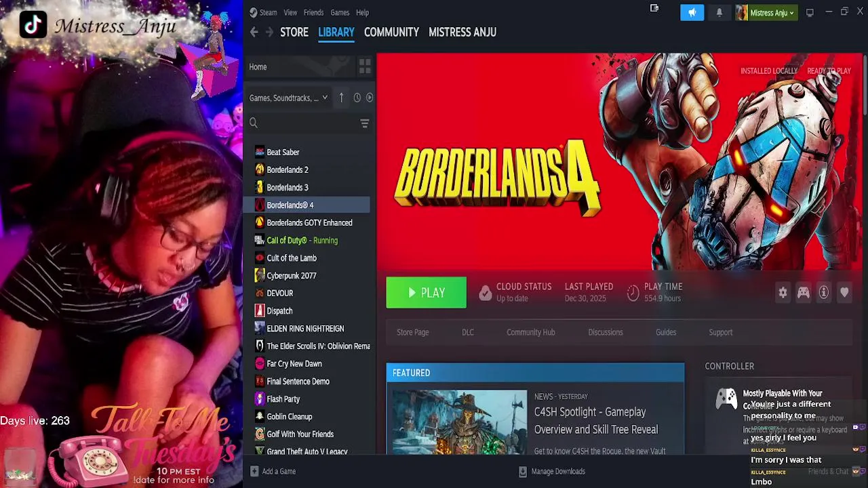Open the Support link

point(721,332)
